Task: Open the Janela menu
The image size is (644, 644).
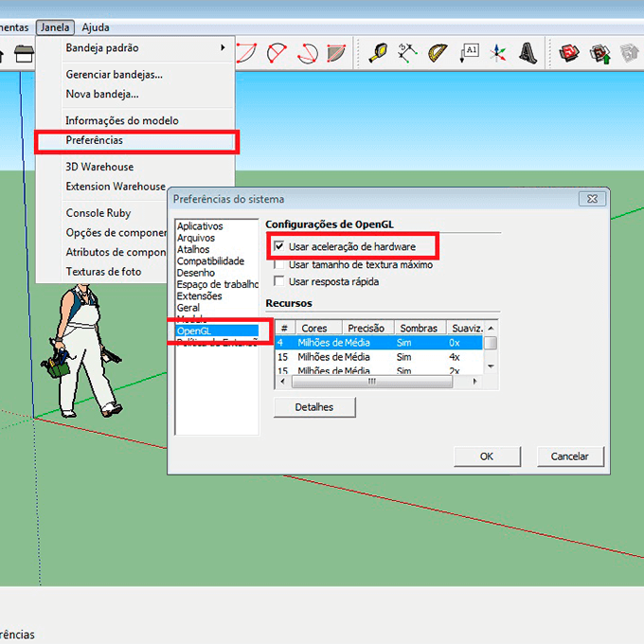Action: (x=55, y=27)
